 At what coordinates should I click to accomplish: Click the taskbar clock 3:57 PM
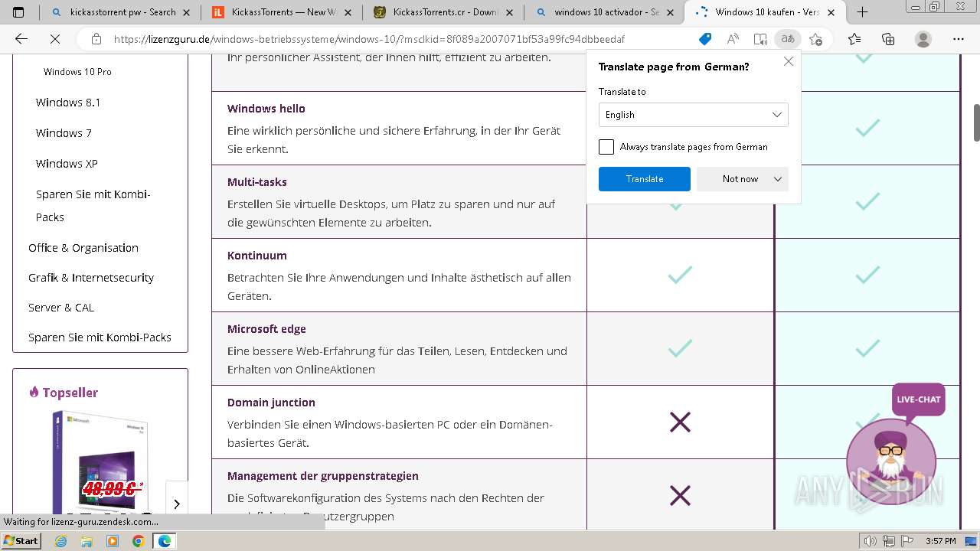[x=940, y=541]
